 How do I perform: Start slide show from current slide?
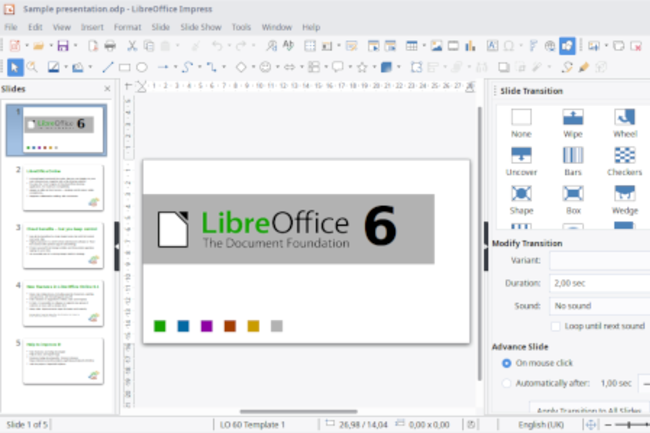tap(390, 46)
